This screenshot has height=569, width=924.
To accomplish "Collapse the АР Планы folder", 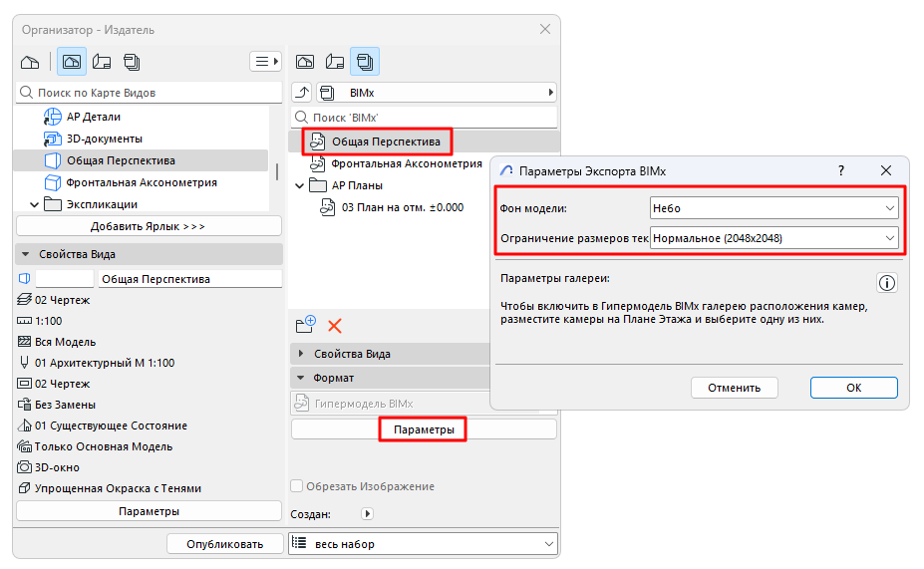I will [x=299, y=185].
